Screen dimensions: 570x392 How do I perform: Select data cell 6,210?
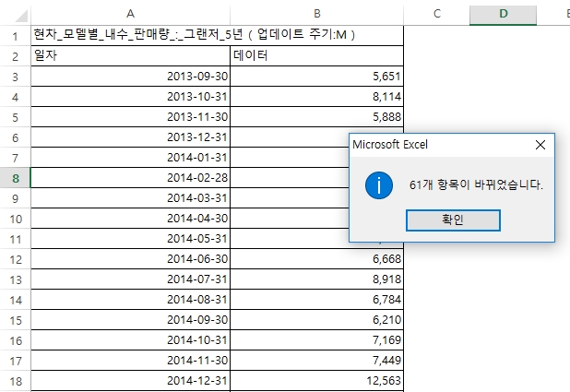coord(316,320)
